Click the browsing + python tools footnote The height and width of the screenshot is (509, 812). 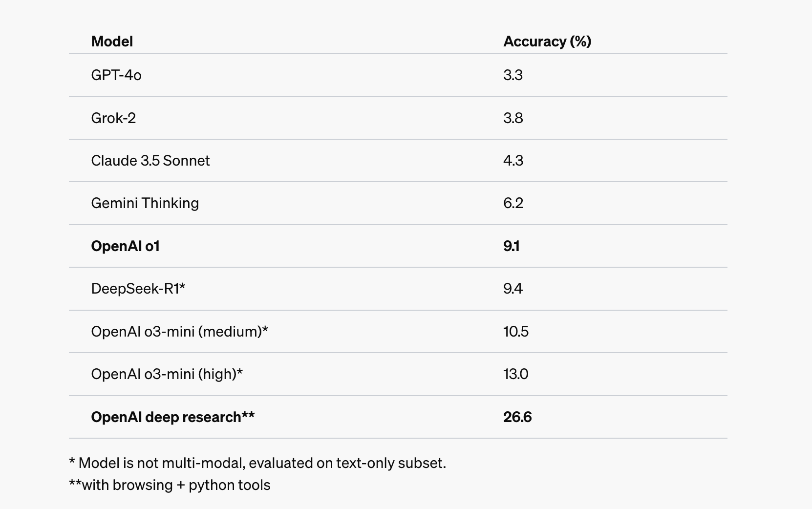(170, 485)
